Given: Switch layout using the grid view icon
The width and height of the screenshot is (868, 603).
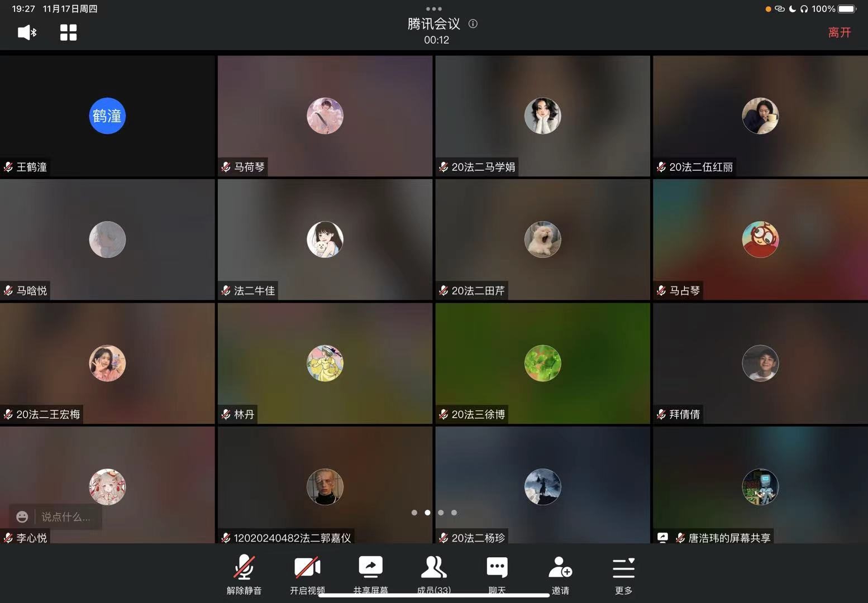Looking at the screenshot, I should click(x=68, y=32).
